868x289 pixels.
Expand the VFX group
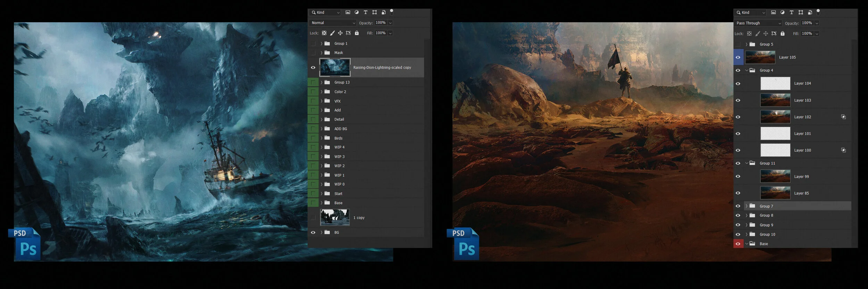coord(322,101)
